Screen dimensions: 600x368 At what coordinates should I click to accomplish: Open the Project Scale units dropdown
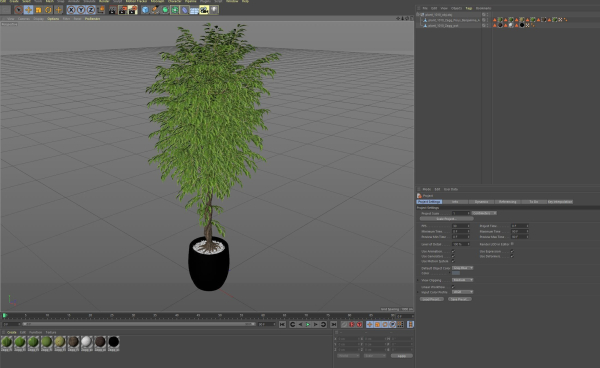coord(484,213)
